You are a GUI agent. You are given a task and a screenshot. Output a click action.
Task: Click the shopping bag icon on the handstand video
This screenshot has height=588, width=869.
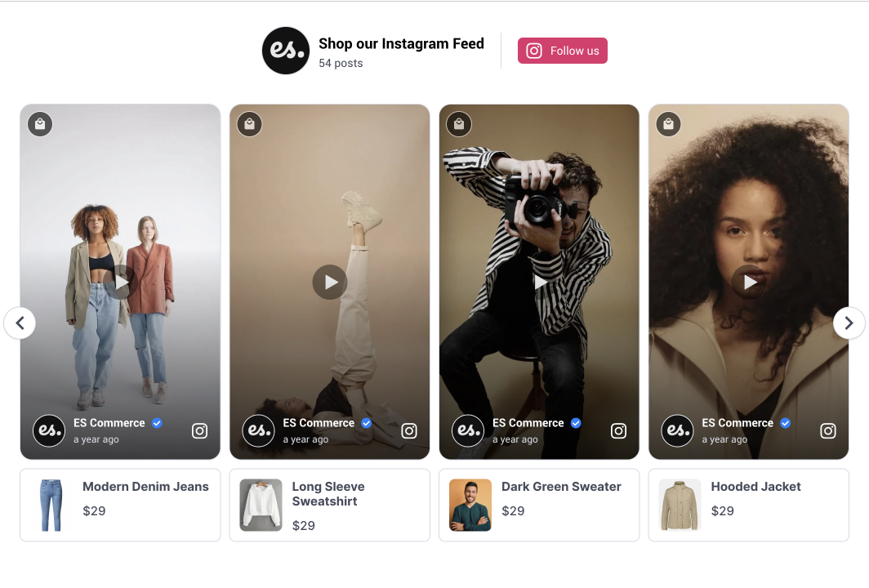(x=249, y=123)
